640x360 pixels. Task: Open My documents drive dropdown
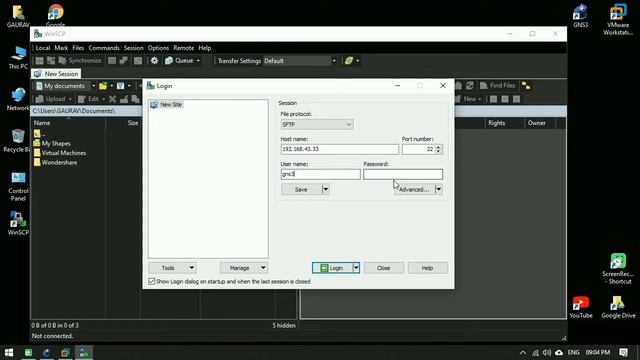(93, 86)
